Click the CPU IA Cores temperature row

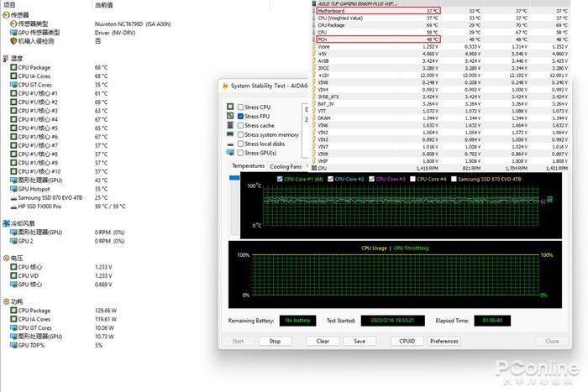(x=60, y=76)
